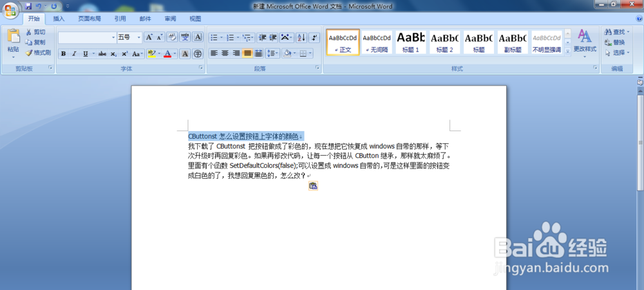Apply character shading icon
The width and height of the screenshot is (644, 290).
tap(185, 54)
